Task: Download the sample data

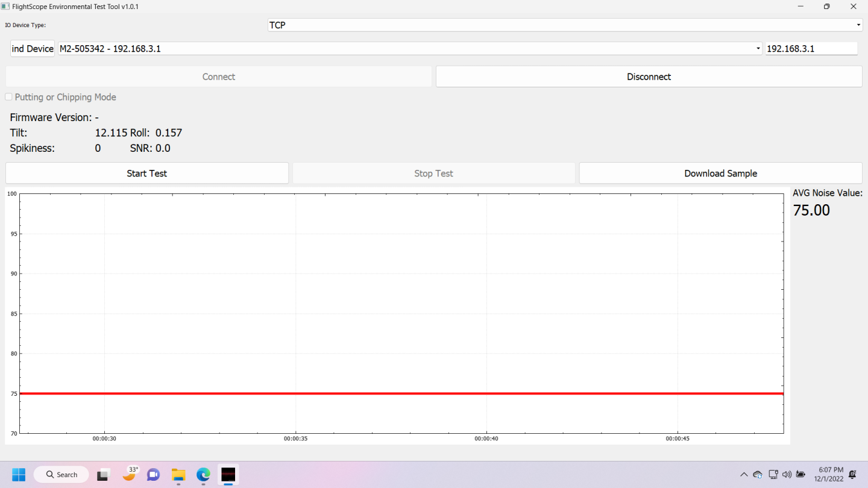Action: pos(721,173)
